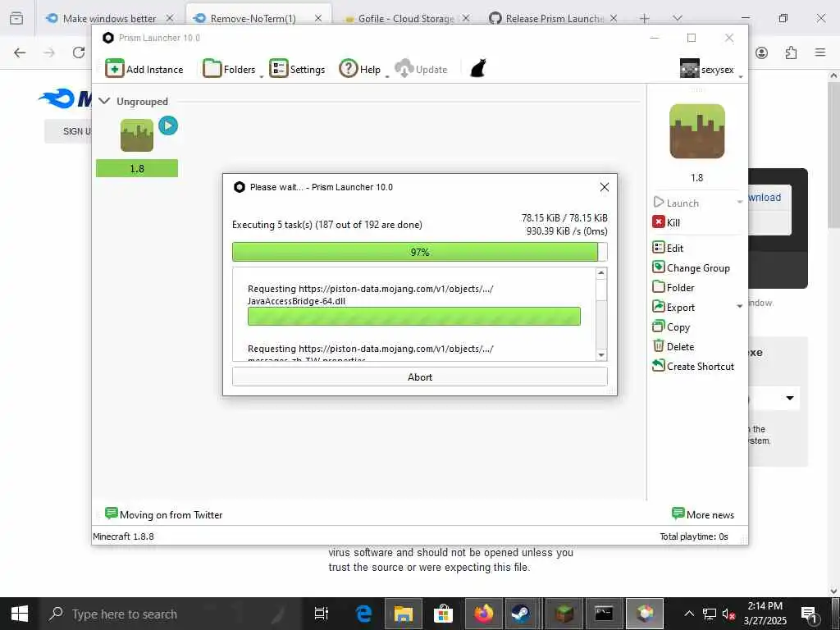Expand the dropdown on the web page
Screen dimensions: 840x630
click(790, 398)
